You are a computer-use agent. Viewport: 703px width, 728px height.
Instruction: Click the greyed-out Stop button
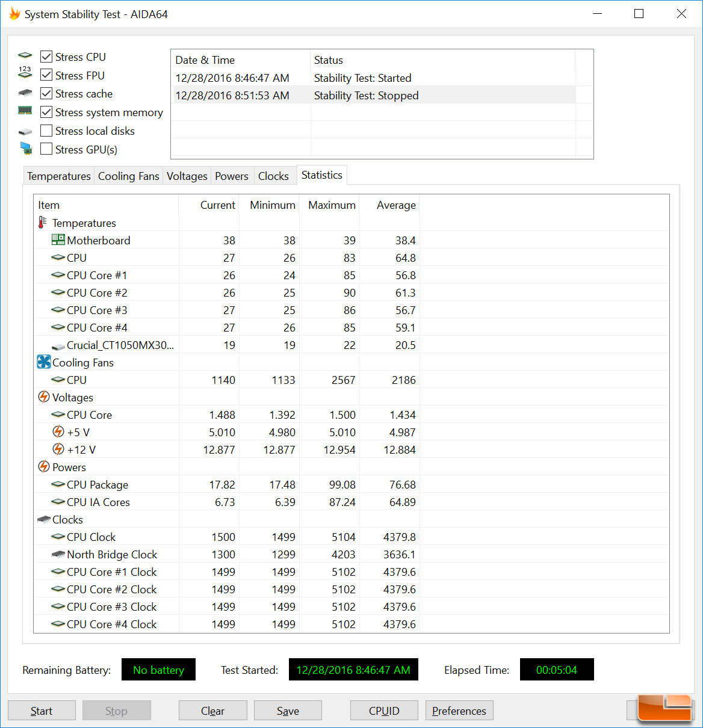[117, 711]
